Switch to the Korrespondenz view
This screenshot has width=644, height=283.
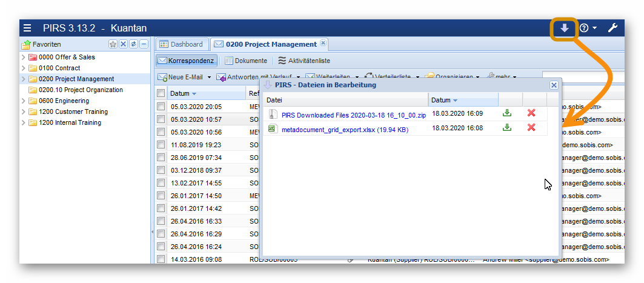[x=186, y=61]
